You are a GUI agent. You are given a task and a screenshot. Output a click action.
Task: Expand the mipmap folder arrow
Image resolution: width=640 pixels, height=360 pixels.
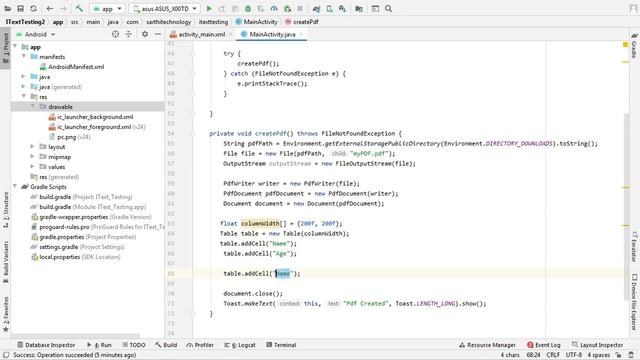33,156
